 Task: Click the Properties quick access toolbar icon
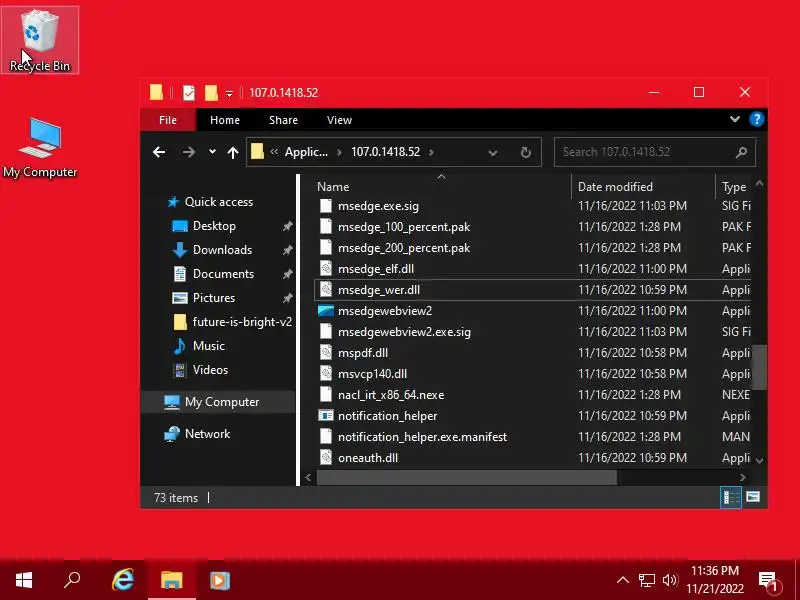(x=189, y=93)
